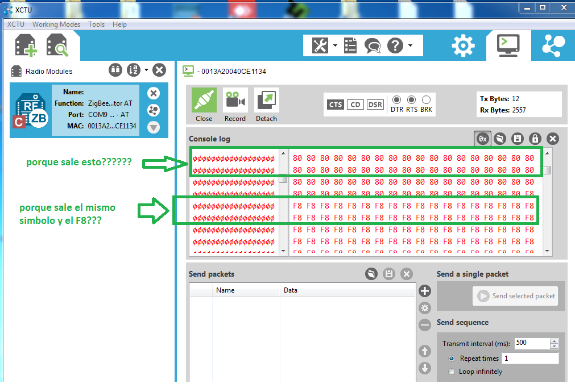This screenshot has width=575, height=392.
Task: Click the Data column header
Action: click(x=348, y=290)
